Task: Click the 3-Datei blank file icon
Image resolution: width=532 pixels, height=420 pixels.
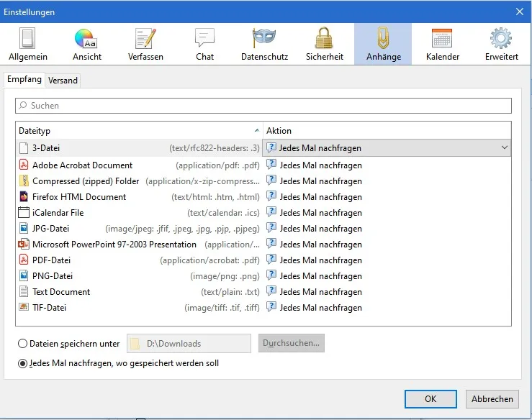Action: tap(24, 148)
